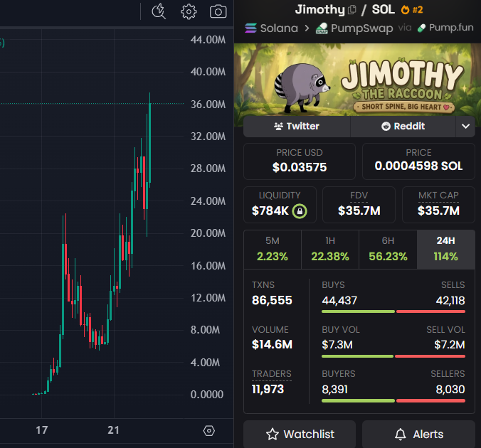The width and height of the screenshot is (481, 448).
Task: Select the 24H timeframe tab
Action: click(x=445, y=250)
